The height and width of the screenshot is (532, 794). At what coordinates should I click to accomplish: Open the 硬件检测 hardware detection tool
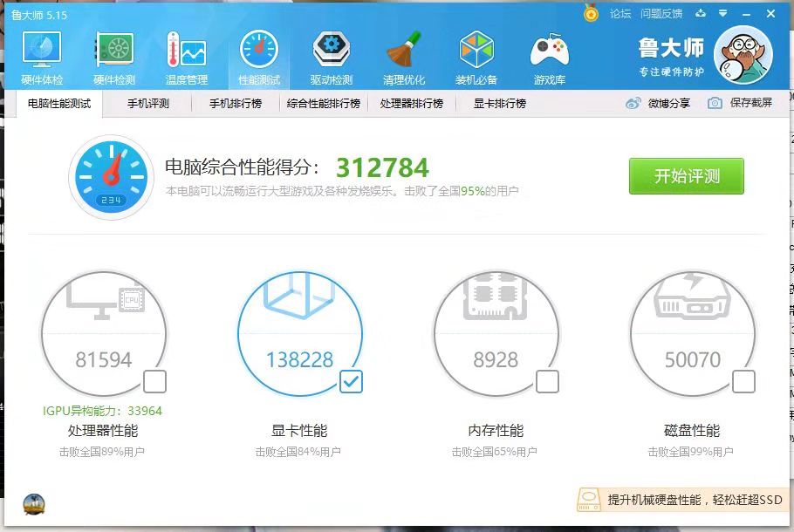pyautogui.click(x=114, y=56)
